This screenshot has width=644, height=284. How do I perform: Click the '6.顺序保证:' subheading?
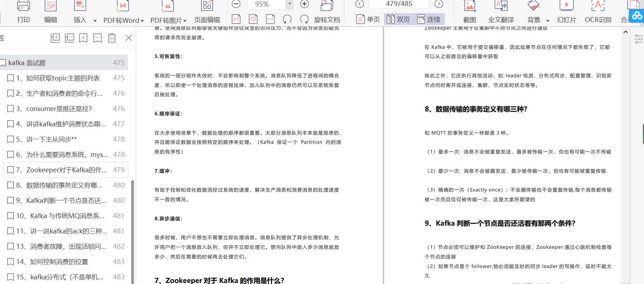pyautogui.click(x=169, y=114)
